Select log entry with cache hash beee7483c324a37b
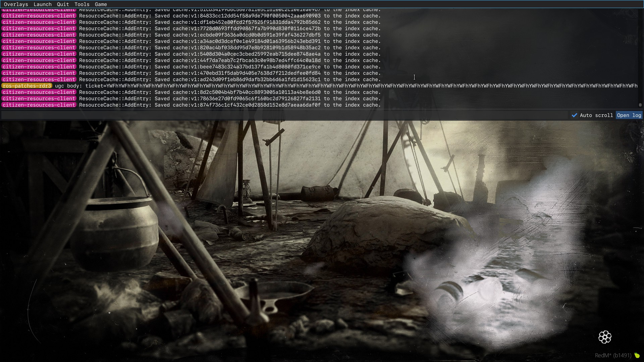Viewport: 644px width, 362px height. click(x=191, y=67)
